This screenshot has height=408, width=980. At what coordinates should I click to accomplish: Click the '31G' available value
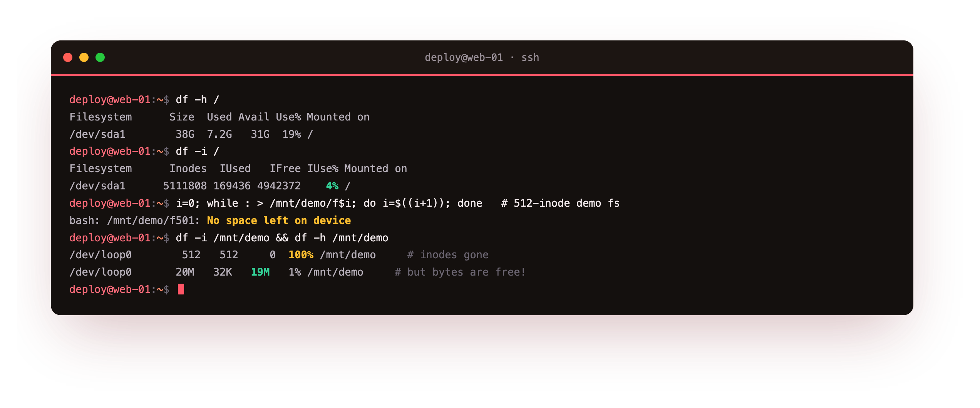pos(260,134)
